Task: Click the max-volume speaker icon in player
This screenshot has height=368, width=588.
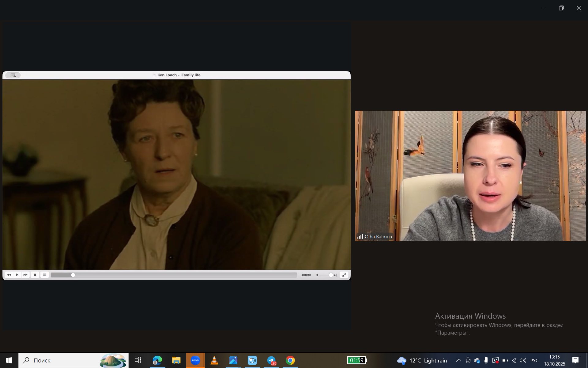Action: (336, 275)
